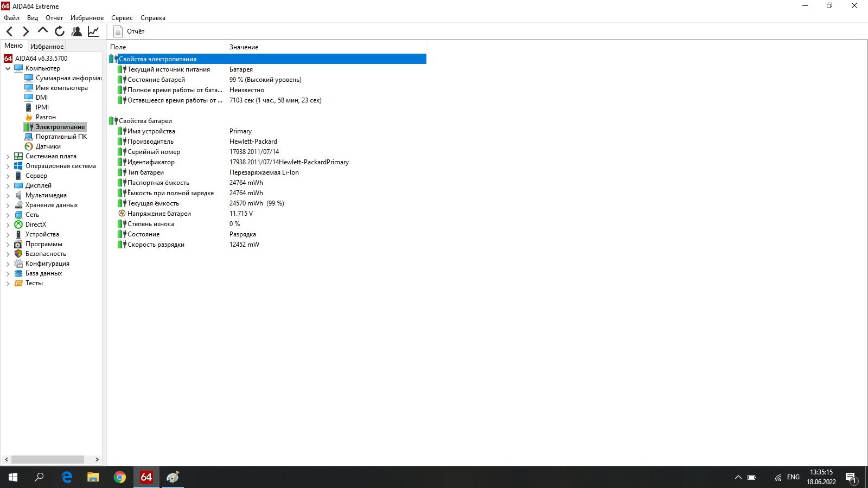Screen dimensions: 868x488
Task: Select Портативный ПК tree item
Action: click(x=61, y=137)
